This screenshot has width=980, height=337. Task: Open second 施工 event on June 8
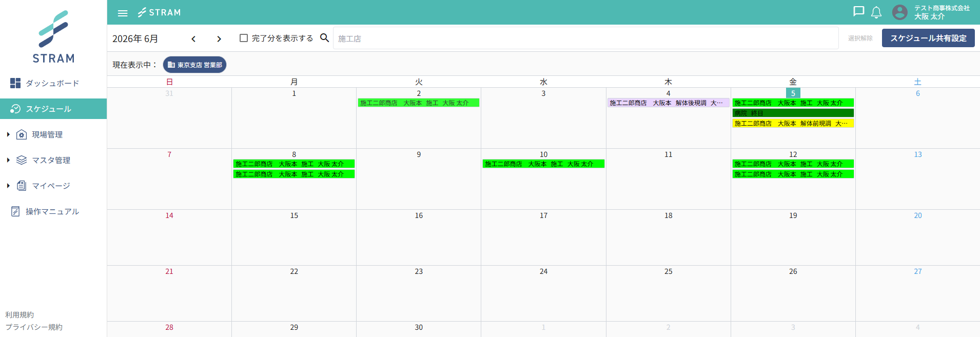point(294,174)
